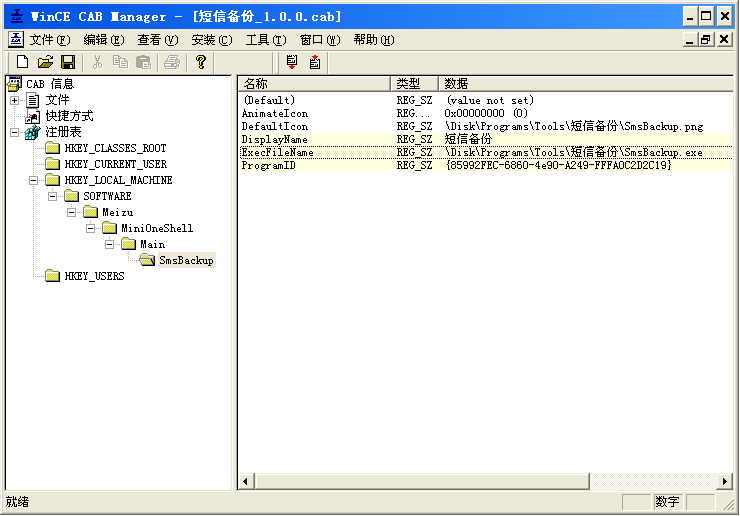This screenshot has height=516, width=740.
Task: Select the AnimateIcon registry value
Action: [x=275, y=113]
